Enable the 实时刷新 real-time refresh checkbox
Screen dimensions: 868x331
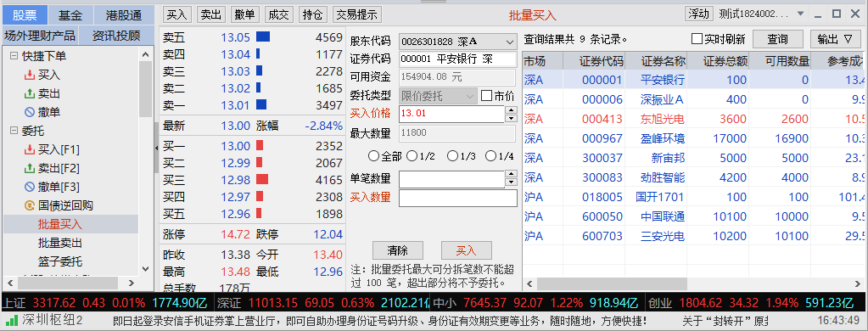(697, 39)
